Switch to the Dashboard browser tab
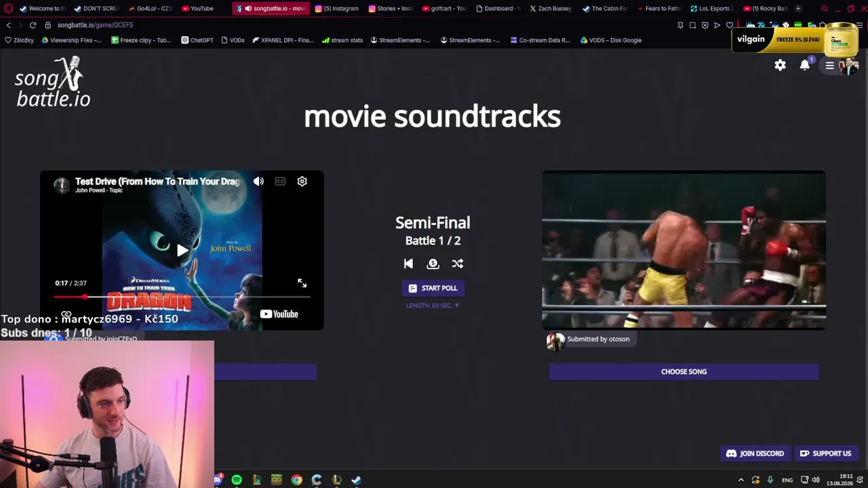This screenshot has width=868, height=488. point(498,9)
